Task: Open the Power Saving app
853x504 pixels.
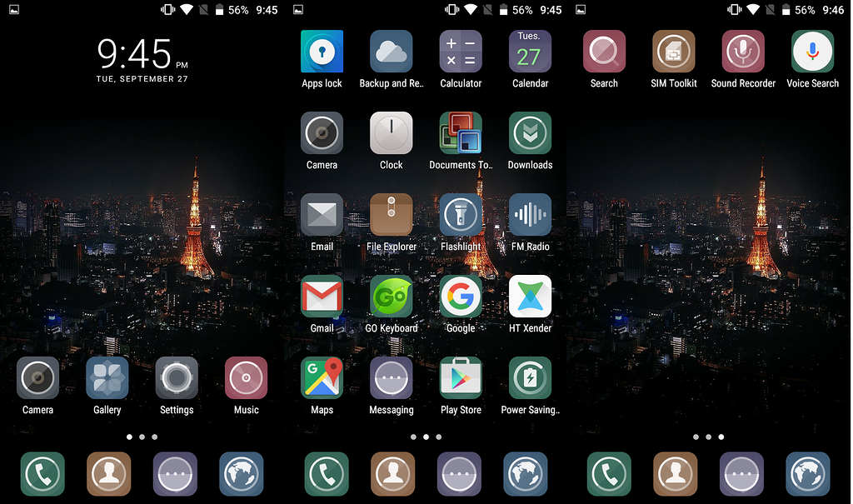Action: pyautogui.click(x=530, y=378)
